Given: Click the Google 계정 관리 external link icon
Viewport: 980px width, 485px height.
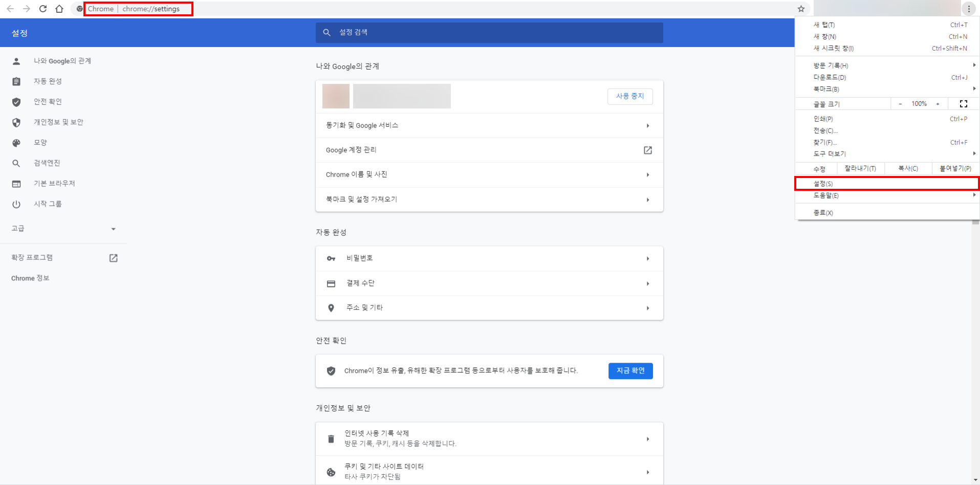Looking at the screenshot, I should pos(648,150).
